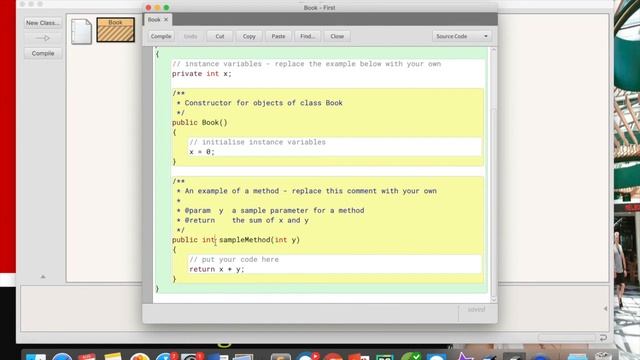The height and width of the screenshot is (360, 640).
Task: Click Compile in the editor toolbar
Action: pos(161,36)
